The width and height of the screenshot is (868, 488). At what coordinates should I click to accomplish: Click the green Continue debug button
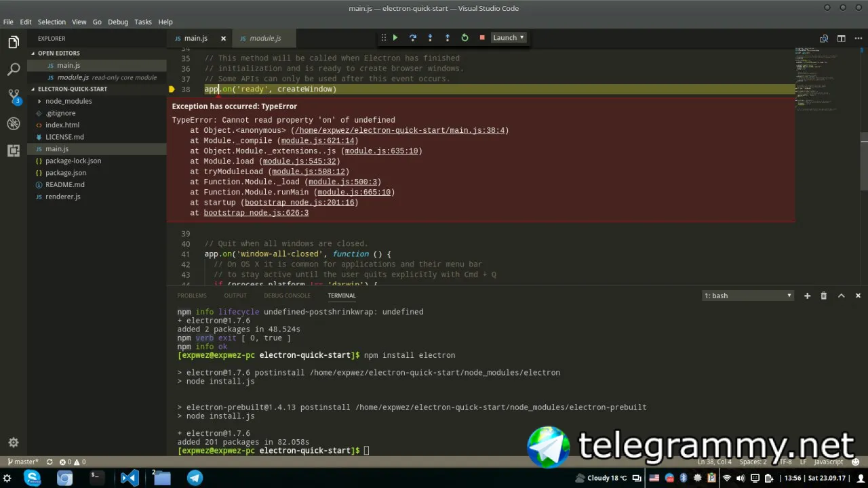395,38
